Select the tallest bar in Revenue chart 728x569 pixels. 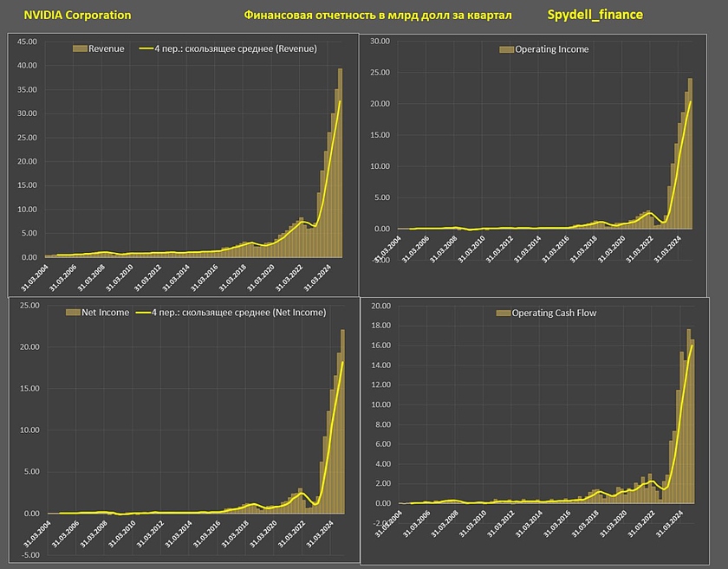(x=341, y=165)
